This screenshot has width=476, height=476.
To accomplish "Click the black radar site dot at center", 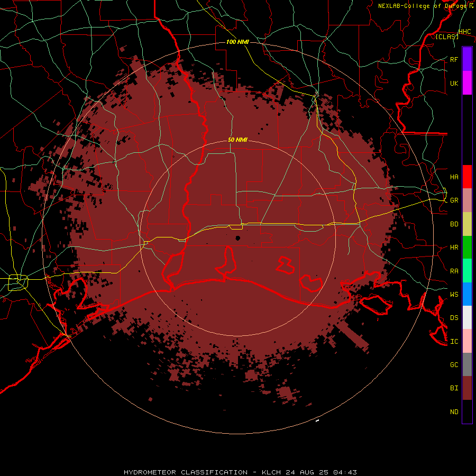I will click(237, 238).
